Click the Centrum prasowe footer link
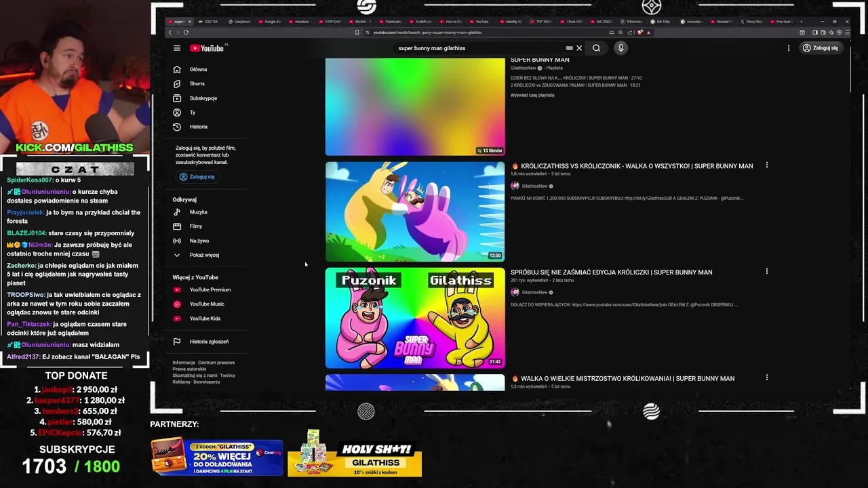This screenshot has height=488, width=868. tap(216, 363)
